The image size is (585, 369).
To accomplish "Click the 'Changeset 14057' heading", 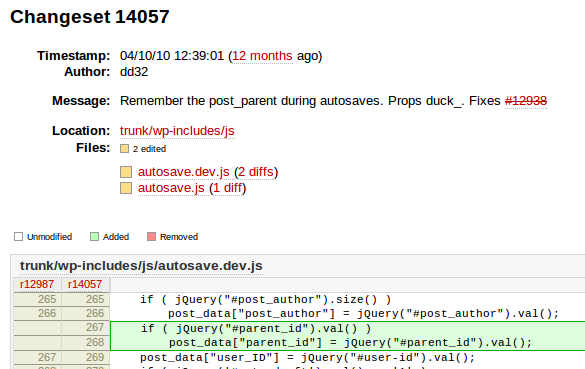I will coord(90,17).
